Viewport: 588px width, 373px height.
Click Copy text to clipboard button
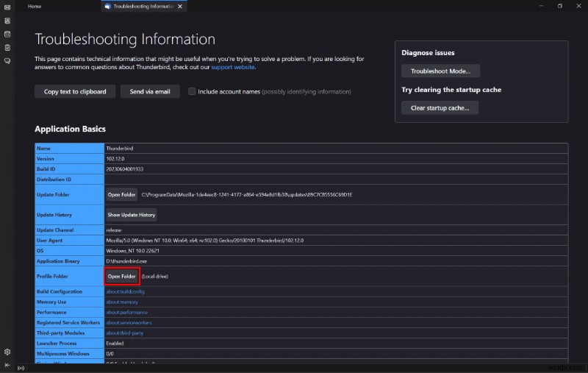[75, 91]
